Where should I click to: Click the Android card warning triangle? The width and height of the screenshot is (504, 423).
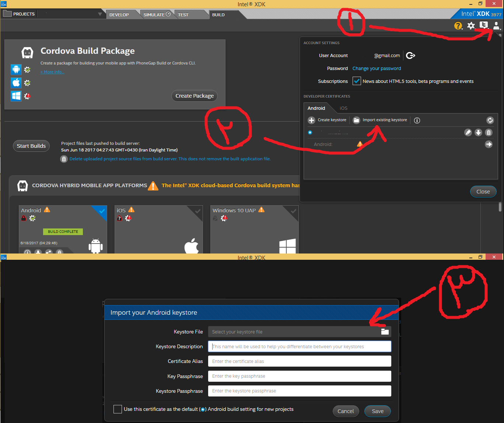click(x=47, y=210)
